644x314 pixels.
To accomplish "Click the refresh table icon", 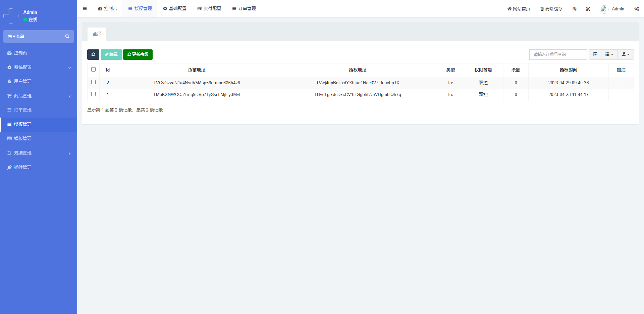I will [93, 54].
